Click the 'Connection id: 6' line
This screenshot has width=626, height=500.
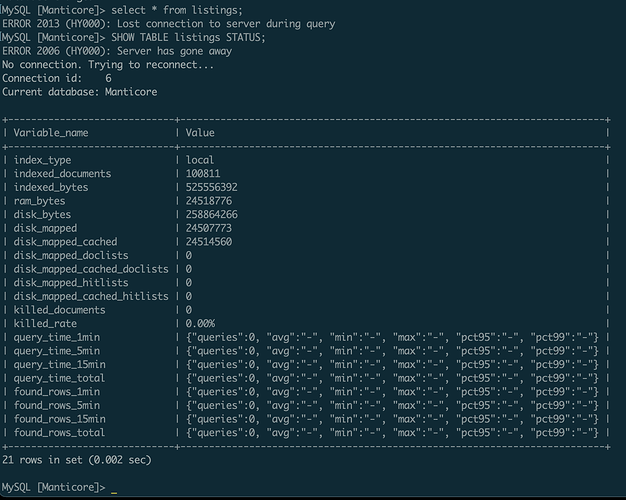tap(57, 78)
